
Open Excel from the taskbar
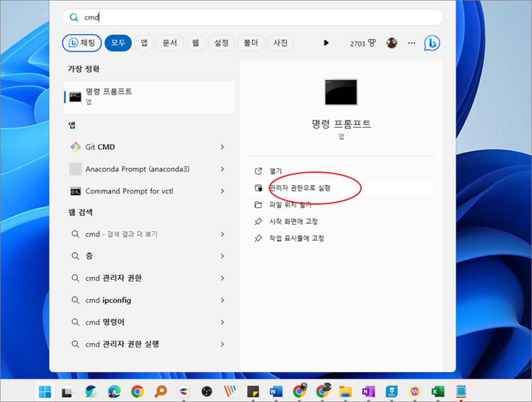[438, 391]
